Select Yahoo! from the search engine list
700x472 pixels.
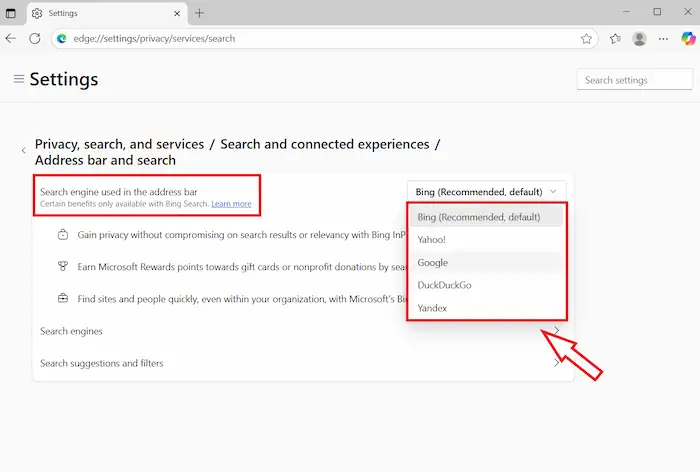432,240
